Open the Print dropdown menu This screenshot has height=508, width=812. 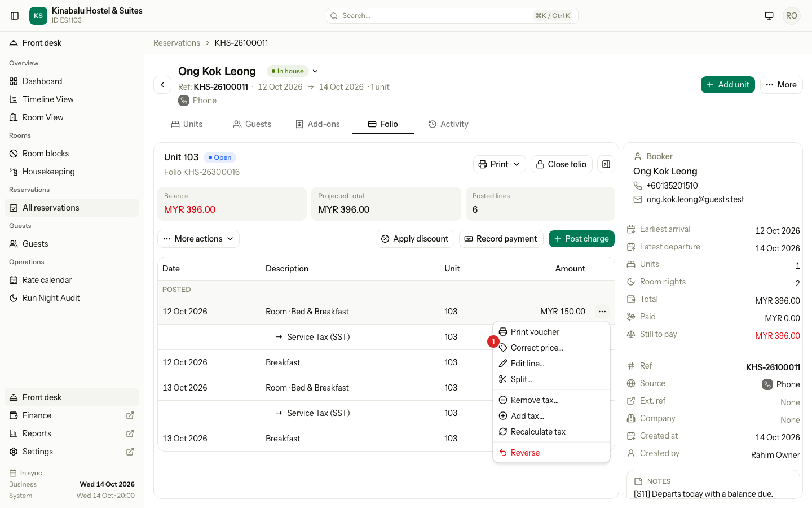click(x=500, y=164)
